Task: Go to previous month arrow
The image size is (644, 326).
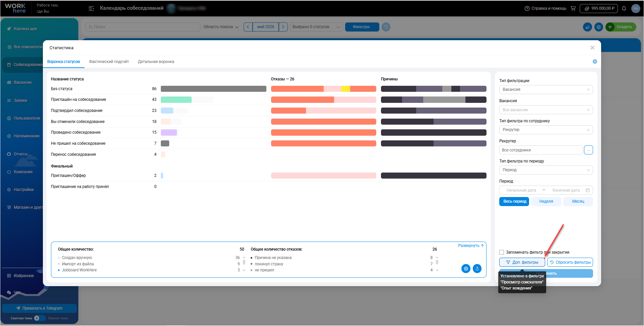Action: pyautogui.click(x=248, y=27)
